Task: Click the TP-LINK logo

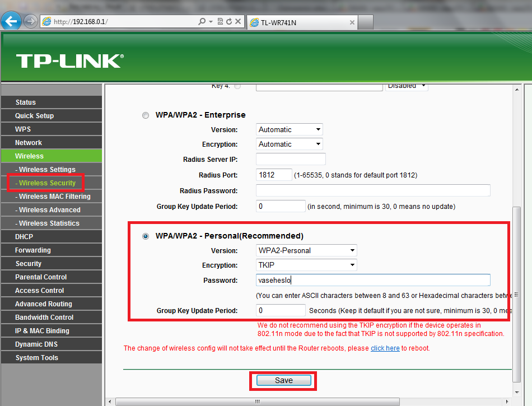Action: pos(70,61)
